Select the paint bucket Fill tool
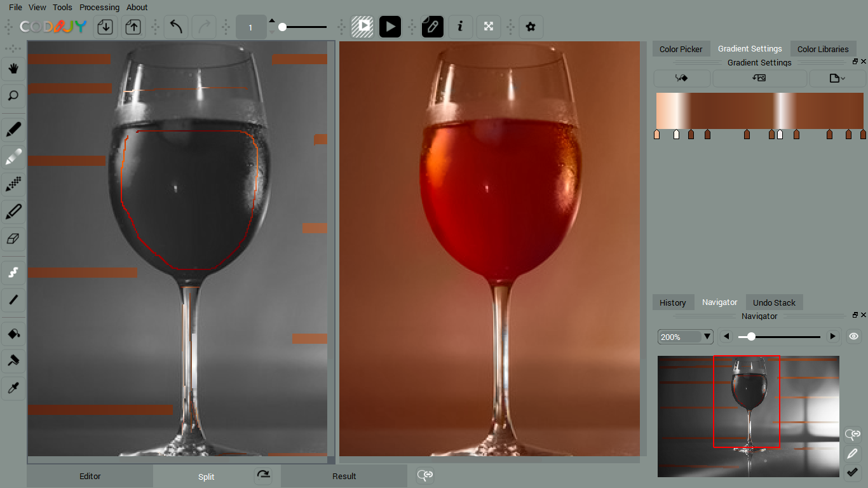Viewport: 868px width, 488px height. tap(13, 333)
